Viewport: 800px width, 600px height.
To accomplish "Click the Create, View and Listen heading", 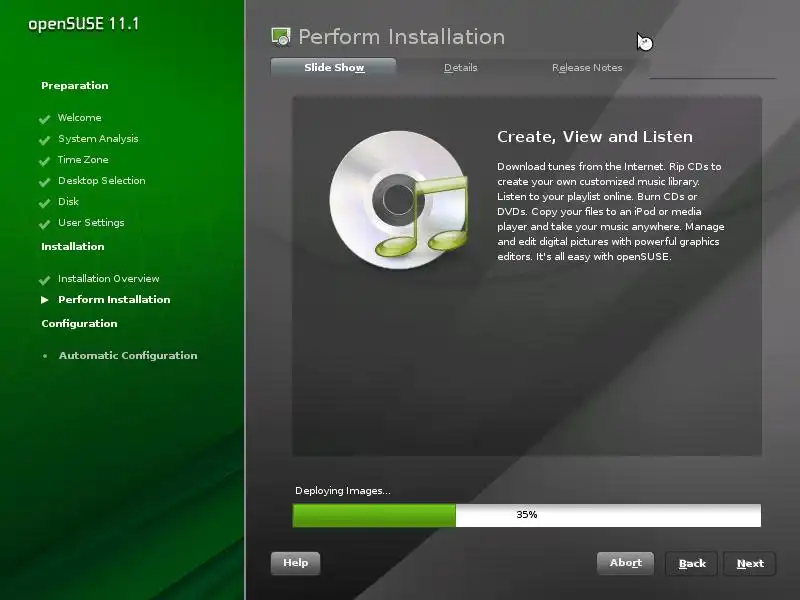I will coord(595,137).
